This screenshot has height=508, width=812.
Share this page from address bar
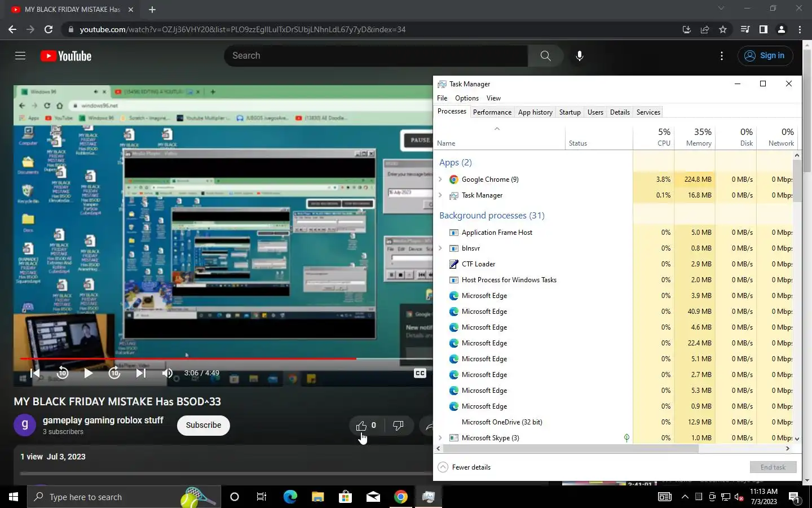(705, 29)
